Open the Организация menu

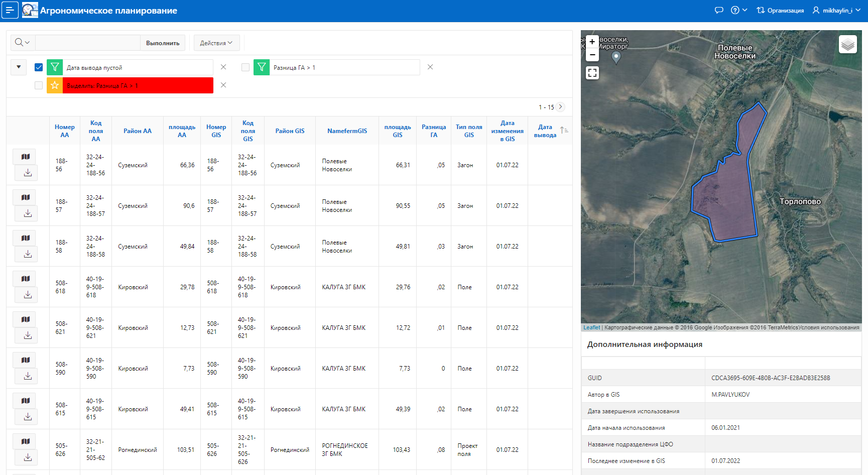coord(780,10)
